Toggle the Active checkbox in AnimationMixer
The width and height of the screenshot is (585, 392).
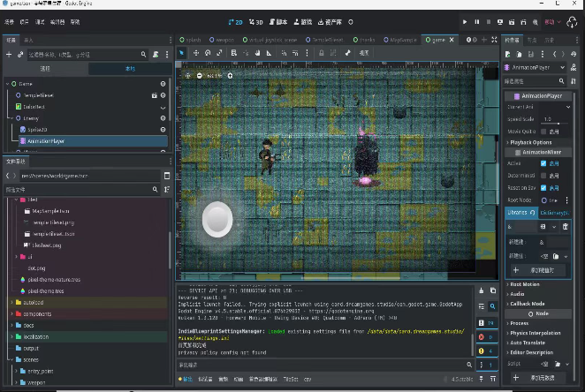point(544,163)
